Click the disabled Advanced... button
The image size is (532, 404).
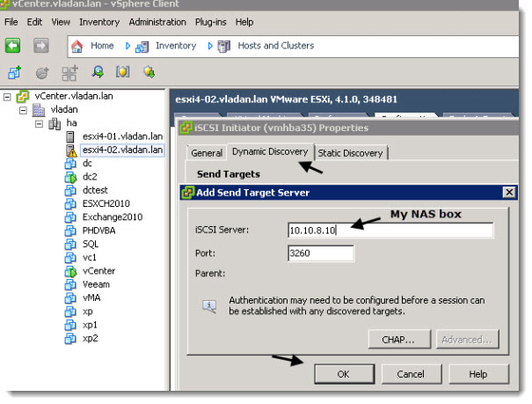click(x=467, y=340)
